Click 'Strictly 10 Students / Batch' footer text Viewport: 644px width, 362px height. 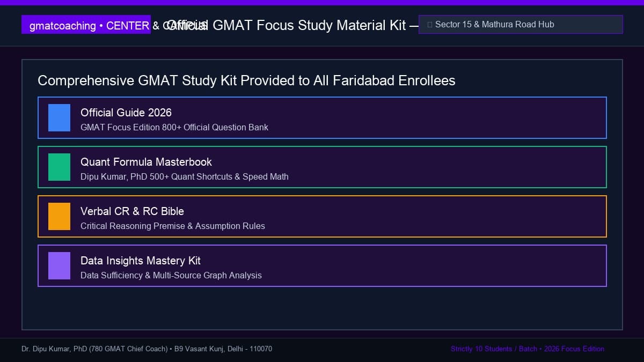pyautogui.click(x=528, y=349)
